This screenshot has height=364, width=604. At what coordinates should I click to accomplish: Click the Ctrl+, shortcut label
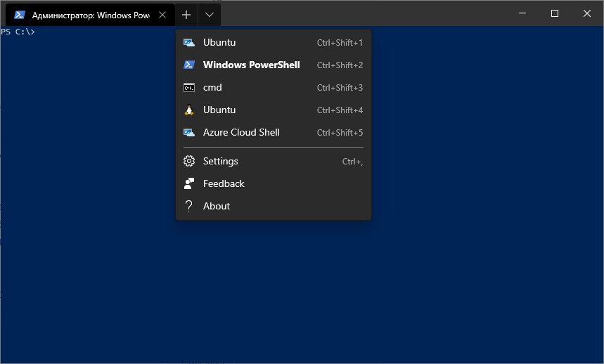tap(352, 162)
